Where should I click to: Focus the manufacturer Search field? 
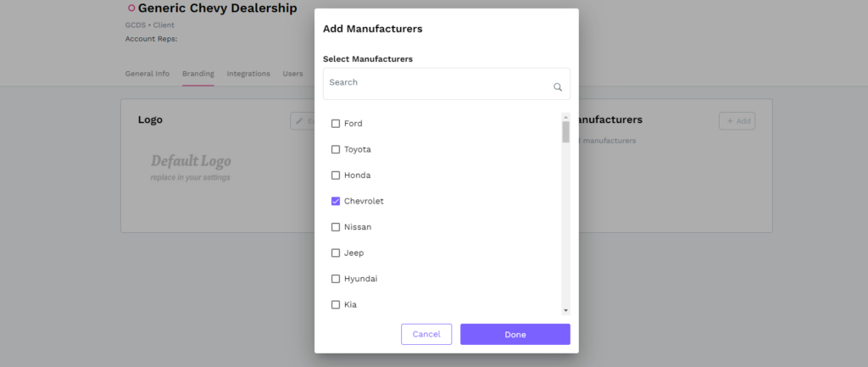437,83
